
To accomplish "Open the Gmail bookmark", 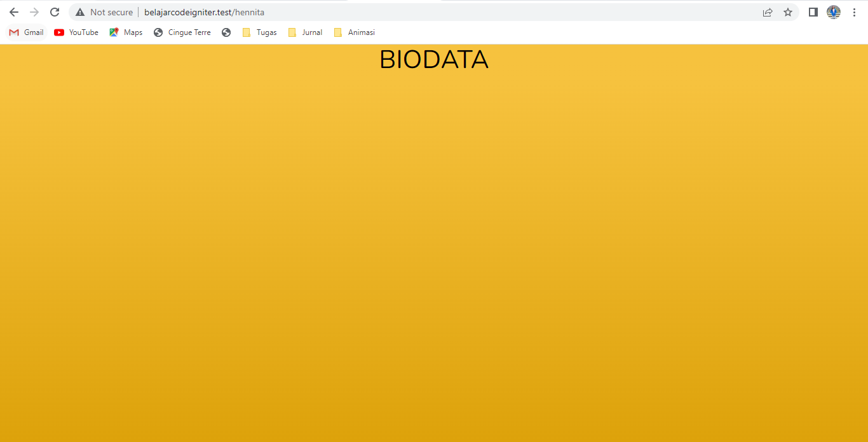I will (x=27, y=32).
